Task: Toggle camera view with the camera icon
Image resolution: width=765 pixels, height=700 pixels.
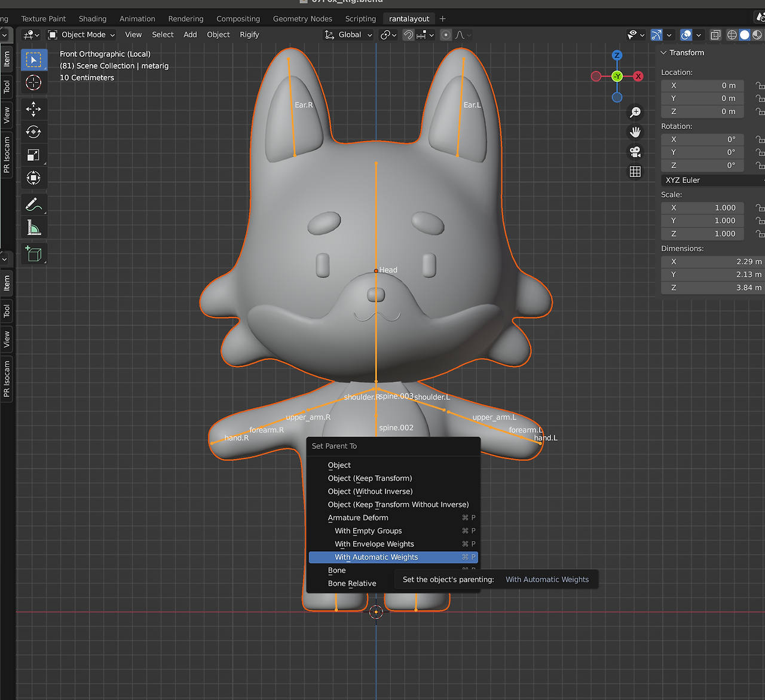Action: click(x=635, y=152)
